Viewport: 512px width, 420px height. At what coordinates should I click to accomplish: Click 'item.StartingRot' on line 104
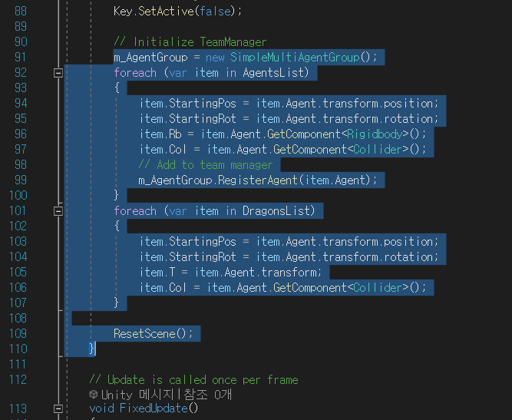[x=188, y=257]
